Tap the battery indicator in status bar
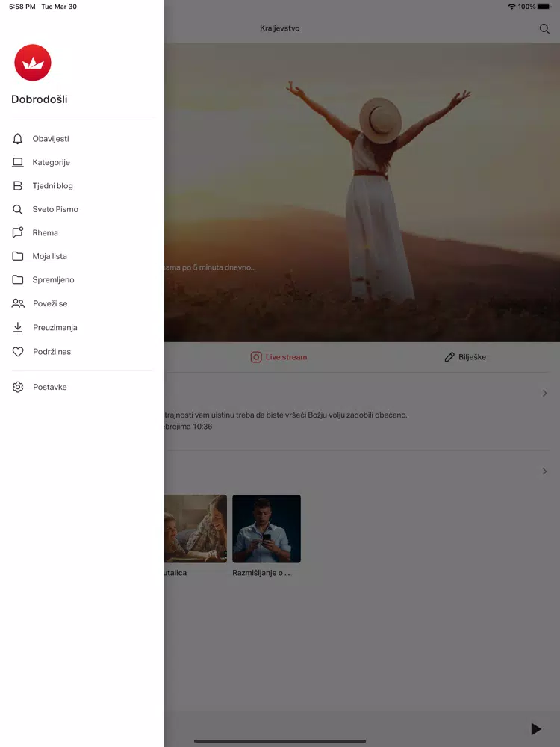 click(x=544, y=7)
